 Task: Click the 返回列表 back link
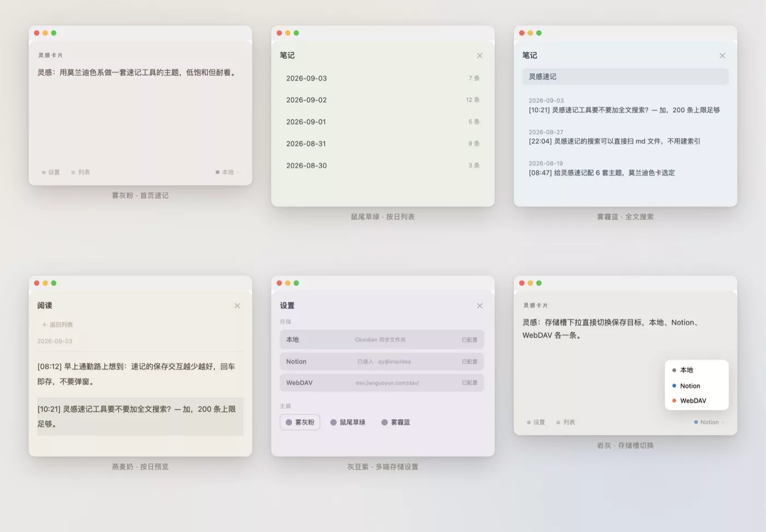tap(58, 325)
